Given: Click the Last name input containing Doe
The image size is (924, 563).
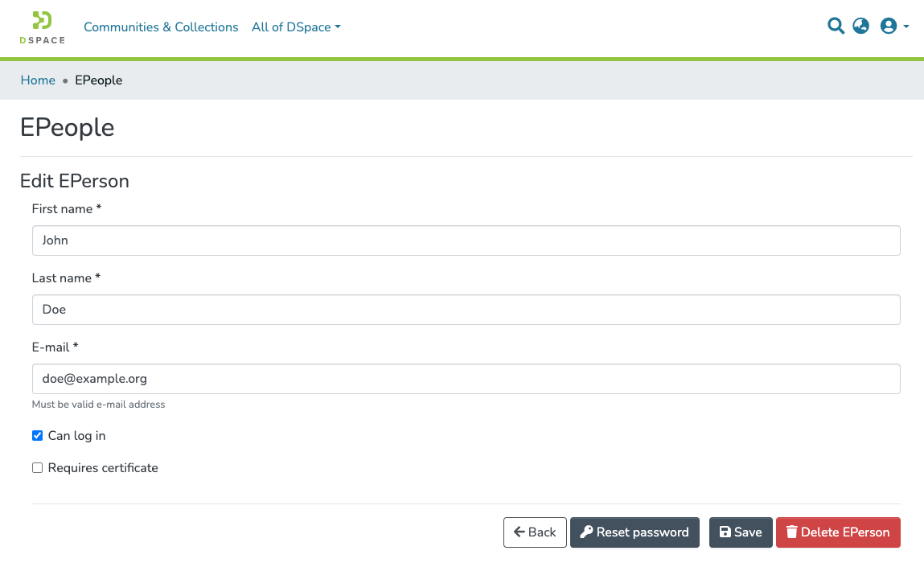Looking at the screenshot, I should point(466,309).
